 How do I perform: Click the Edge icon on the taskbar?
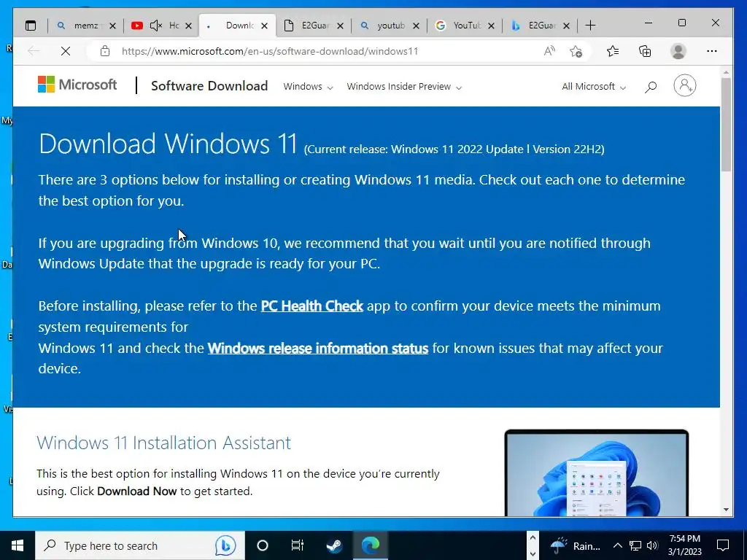pyautogui.click(x=370, y=545)
